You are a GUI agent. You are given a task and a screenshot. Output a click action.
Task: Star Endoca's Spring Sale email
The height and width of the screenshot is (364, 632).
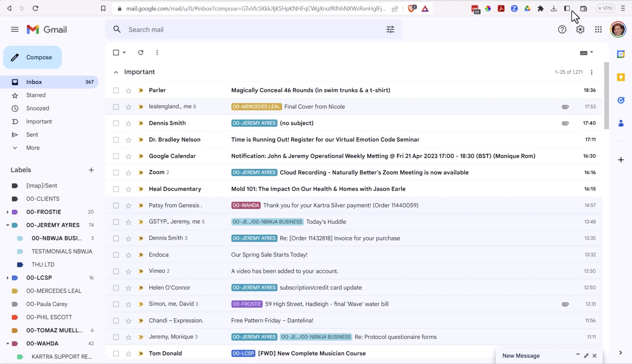point(128,255)
